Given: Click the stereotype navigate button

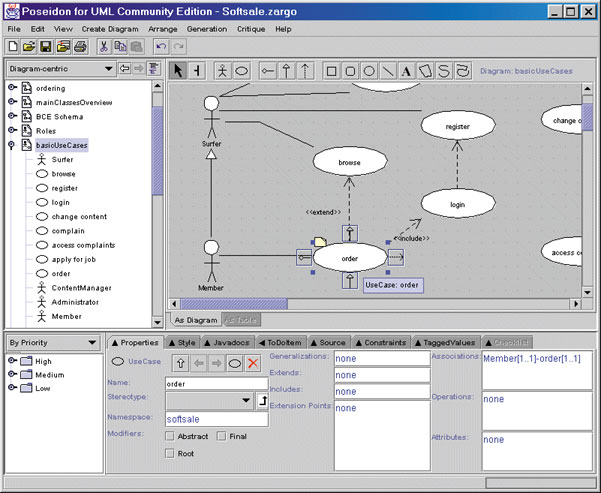Looking at the screenshot, I should coord(262,400).
